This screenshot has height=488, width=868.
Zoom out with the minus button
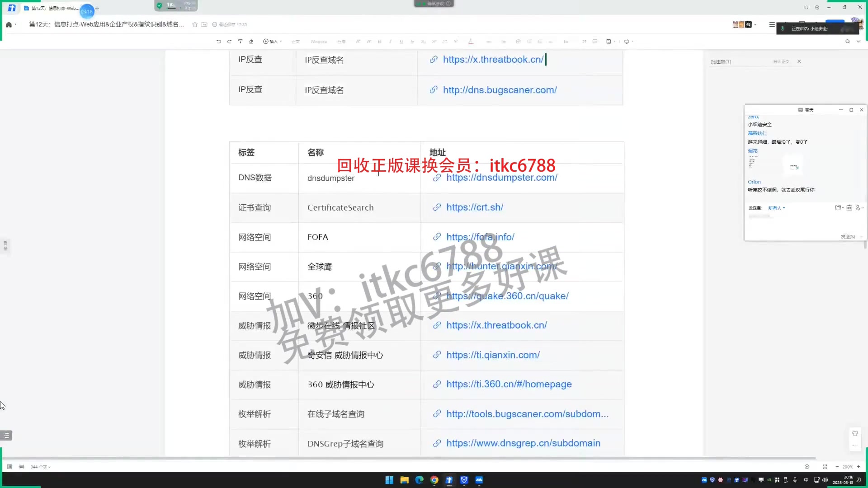[x=837, y=467]
